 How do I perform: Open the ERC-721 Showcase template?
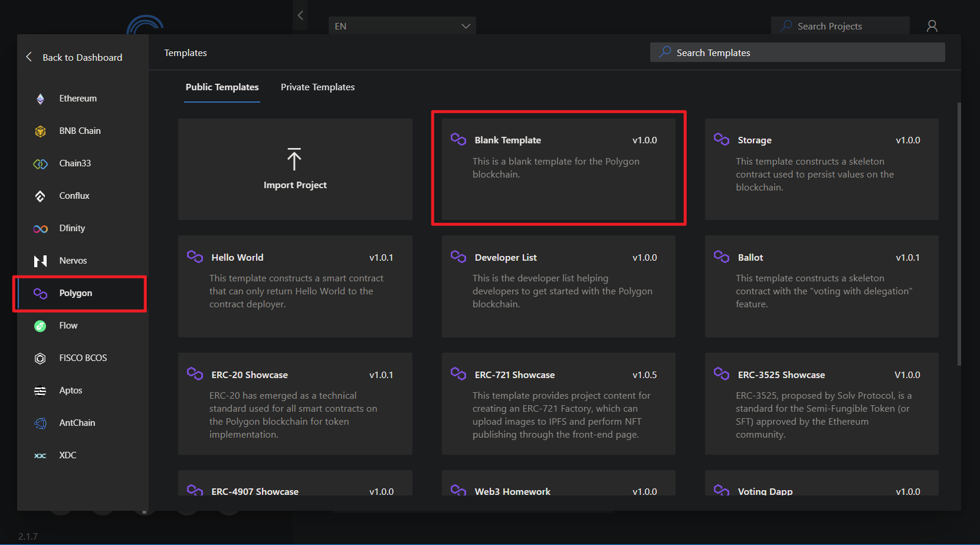point(558,403)
